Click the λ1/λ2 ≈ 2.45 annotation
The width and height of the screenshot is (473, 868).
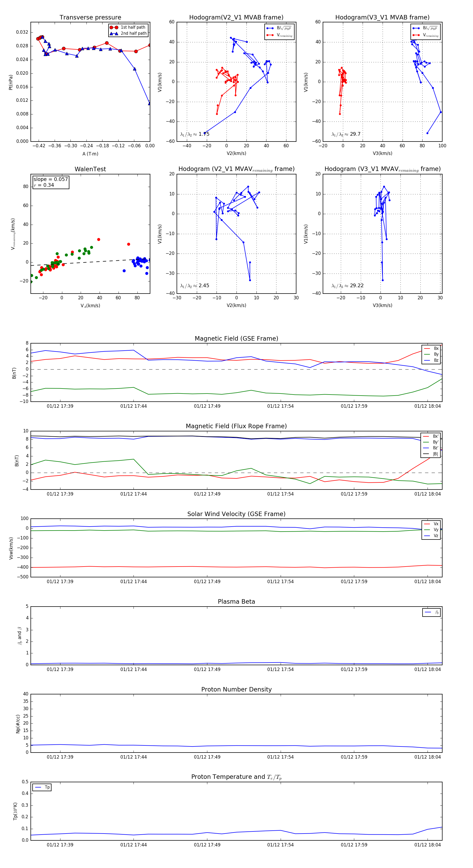[194, 286]
